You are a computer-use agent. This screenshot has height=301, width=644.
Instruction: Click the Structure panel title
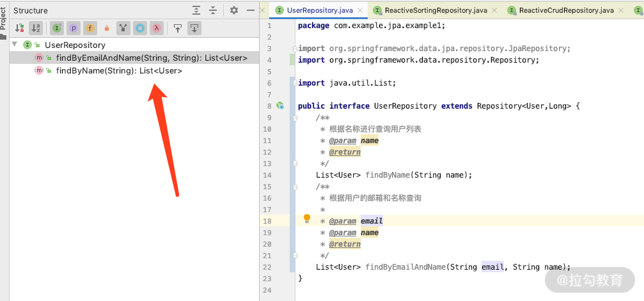(x=31, y=11)
